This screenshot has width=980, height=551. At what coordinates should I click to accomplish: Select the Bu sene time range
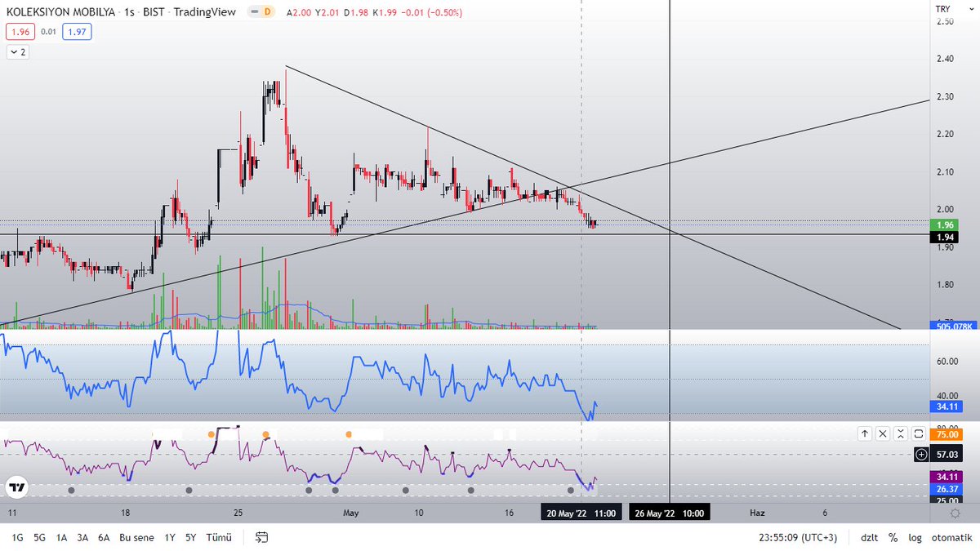[x=136, y=537]
